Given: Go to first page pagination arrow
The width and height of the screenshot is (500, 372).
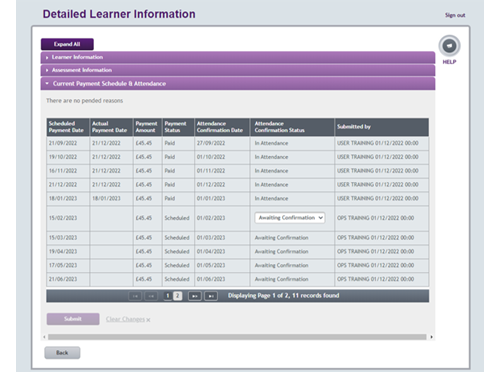Looking at the screenshot, I should point(135,296).
